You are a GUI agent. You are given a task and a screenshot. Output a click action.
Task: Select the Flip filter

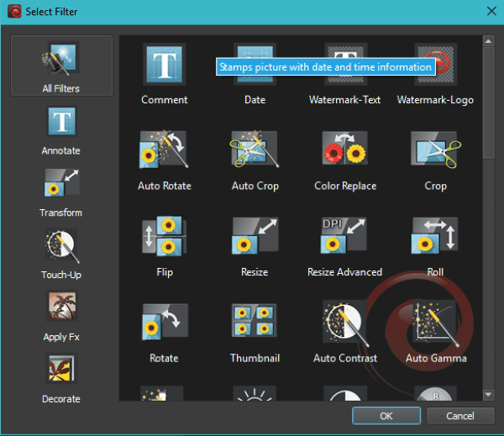pyautogui.click(x=164, y=238)
